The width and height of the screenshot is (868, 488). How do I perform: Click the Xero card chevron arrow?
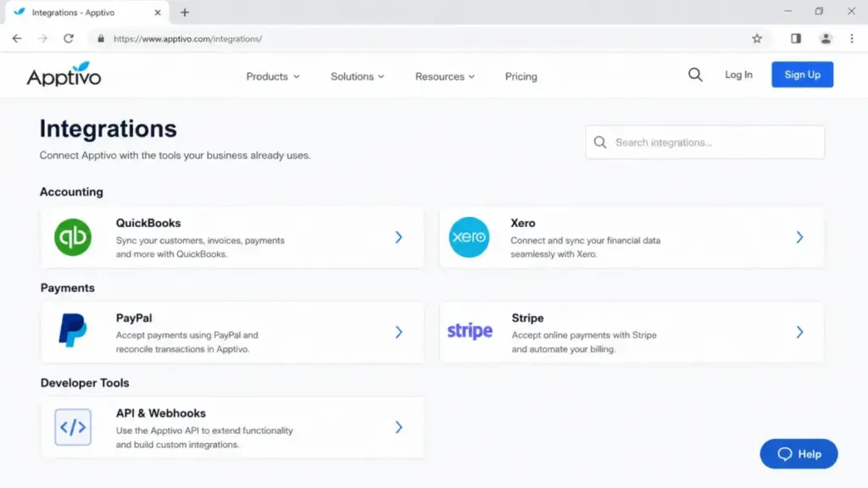coord(799,237)
